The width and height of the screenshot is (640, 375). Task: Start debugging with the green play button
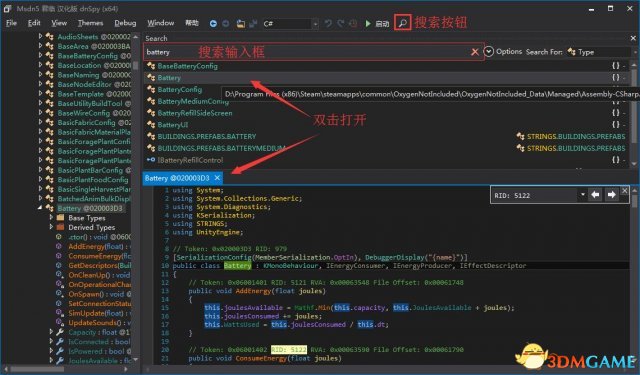point(368,24)
